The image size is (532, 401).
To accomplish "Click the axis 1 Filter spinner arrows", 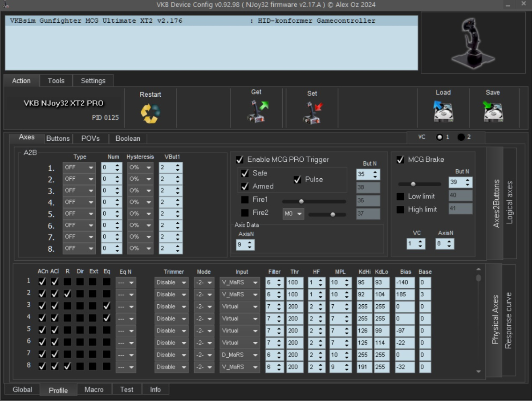I will click(279, 282).
